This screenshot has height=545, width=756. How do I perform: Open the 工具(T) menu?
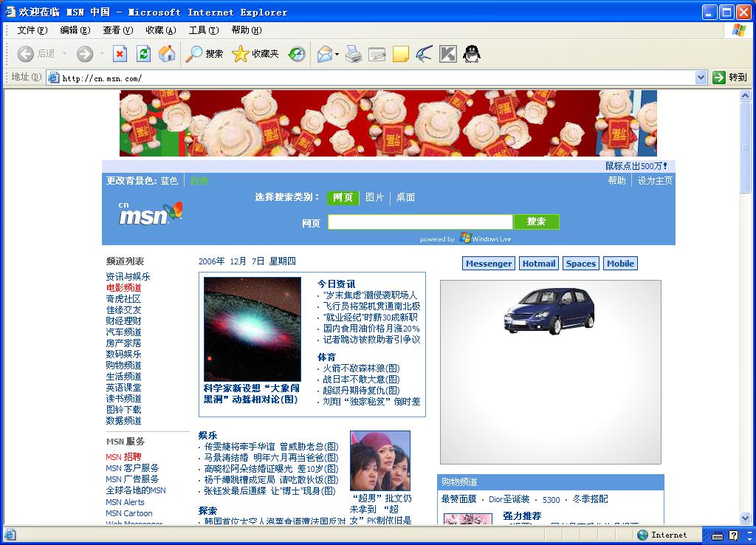[204, 30]
